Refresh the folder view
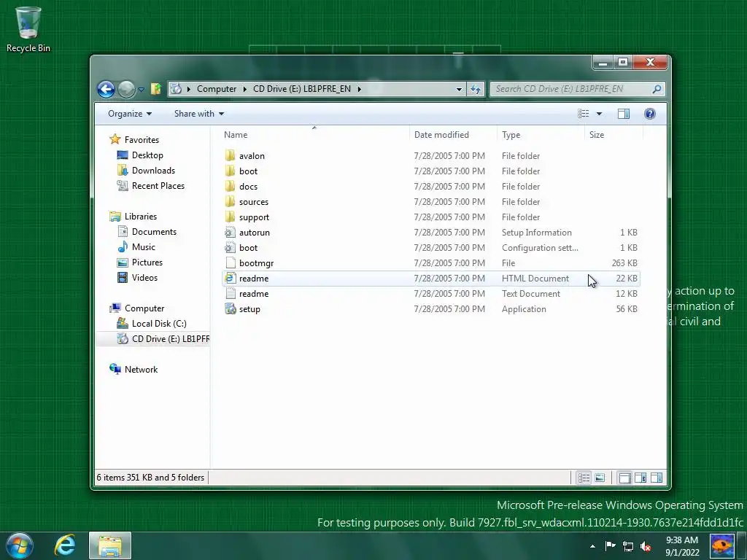 pyautogui.click(x=476, y=89)
